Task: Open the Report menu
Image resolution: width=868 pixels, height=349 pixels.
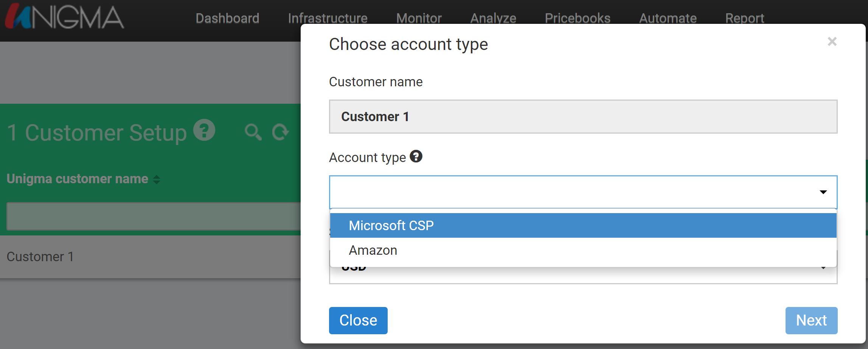Action: pos(745,18)
